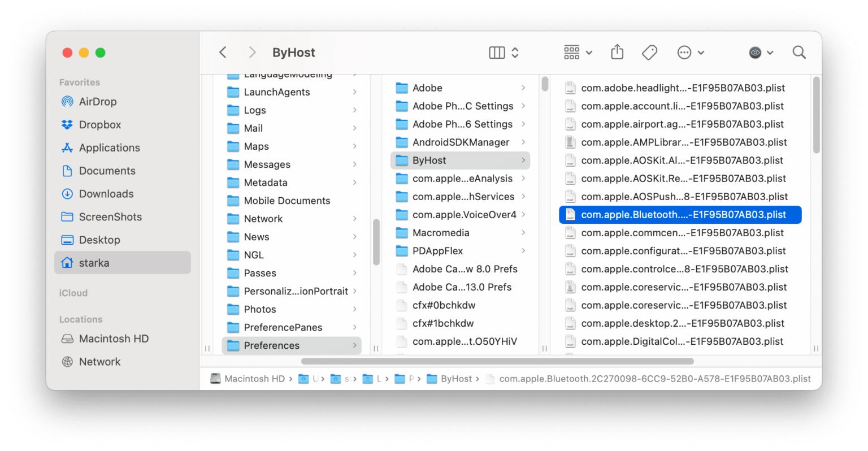Select the ByHost folder in second column
The height and width of the screenshot is (451, 868).
pyautogui.click(x=461, y=161)
